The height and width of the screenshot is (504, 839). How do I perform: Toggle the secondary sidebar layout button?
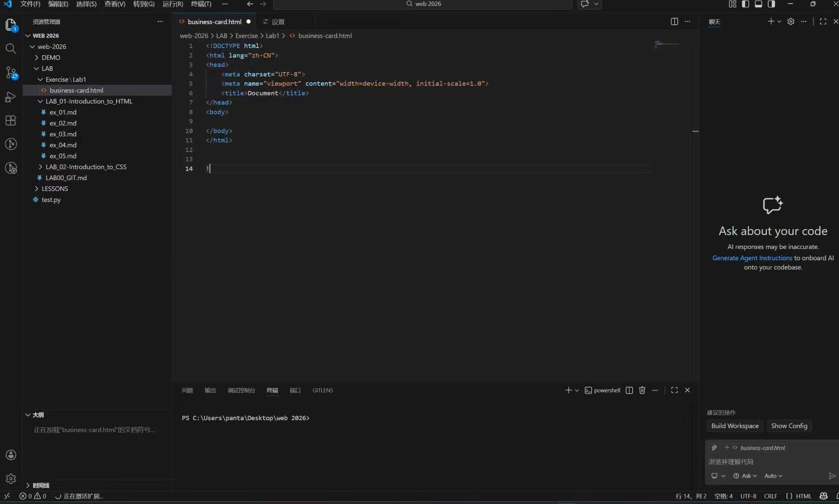coord(771,4)
